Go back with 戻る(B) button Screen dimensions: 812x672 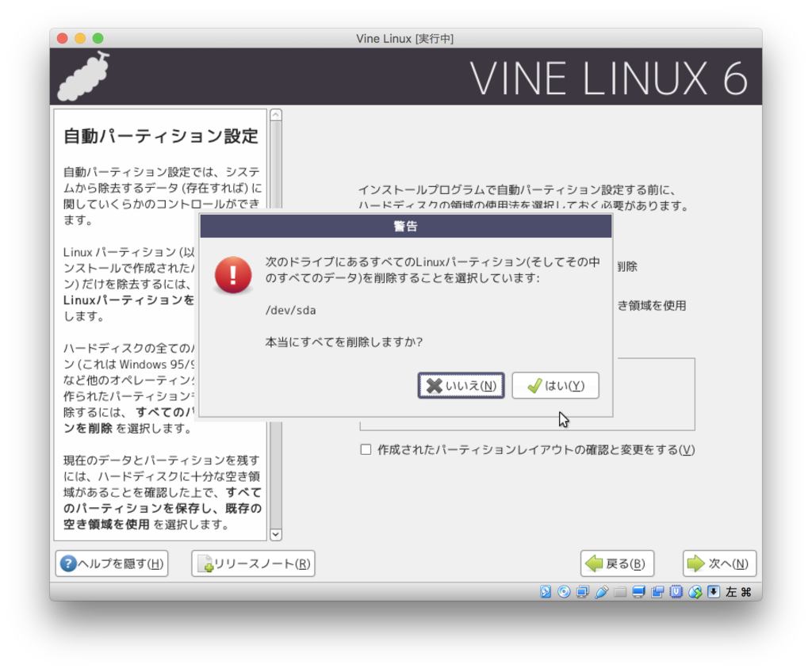tap(617, 563)
